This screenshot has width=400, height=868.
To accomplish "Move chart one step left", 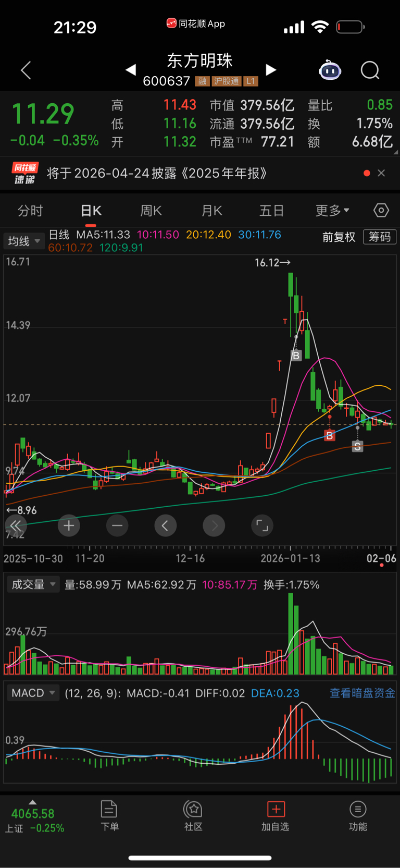I will click(166, 525).
